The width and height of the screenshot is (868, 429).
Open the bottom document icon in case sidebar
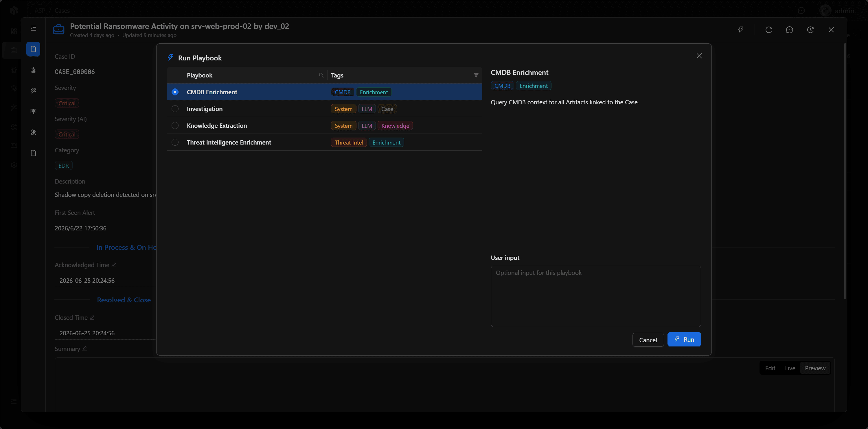click(33, 153)
